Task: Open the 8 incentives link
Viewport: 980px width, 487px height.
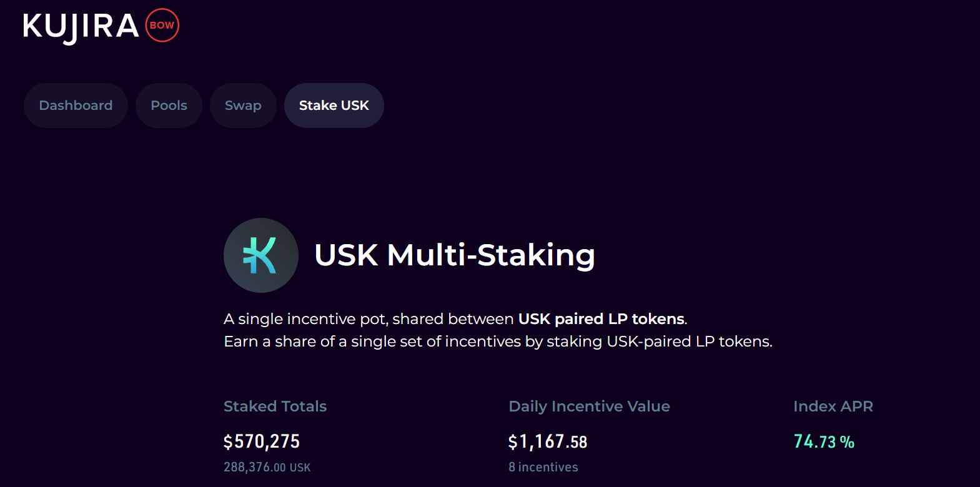Action: (x=543, y=467)
